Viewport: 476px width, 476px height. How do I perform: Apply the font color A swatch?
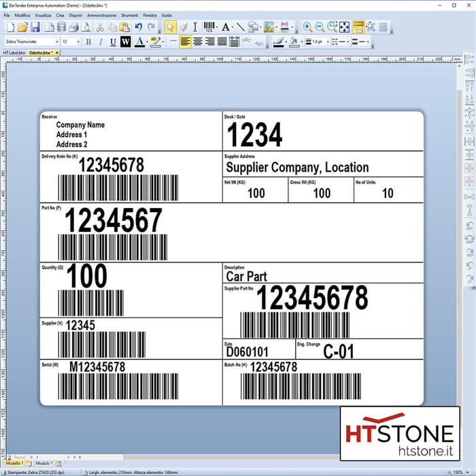139,41
